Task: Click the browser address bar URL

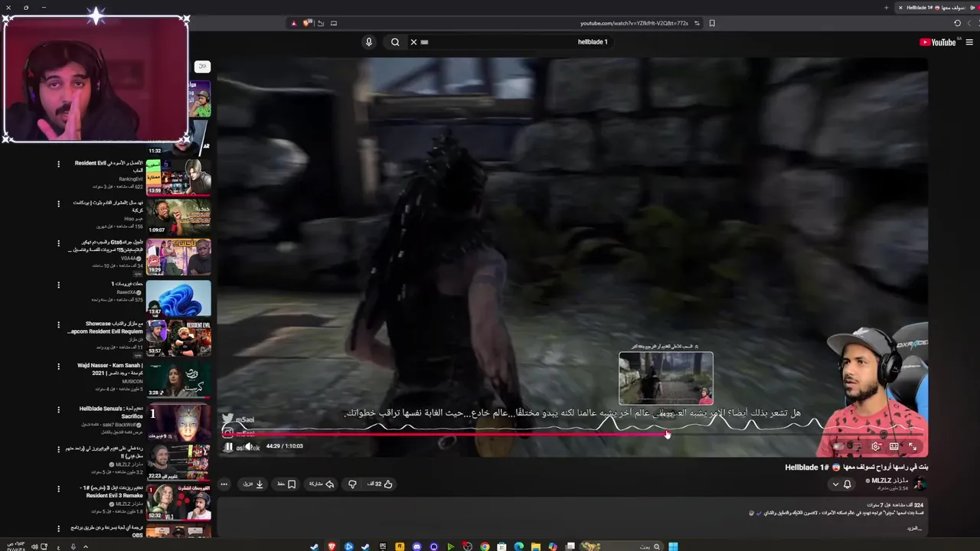Action: point(634,23)
